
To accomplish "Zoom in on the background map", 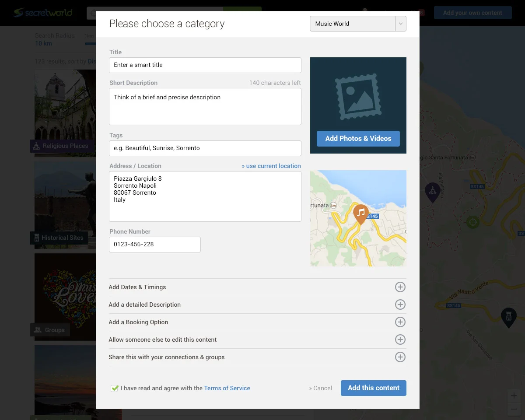I will (514, 396).
